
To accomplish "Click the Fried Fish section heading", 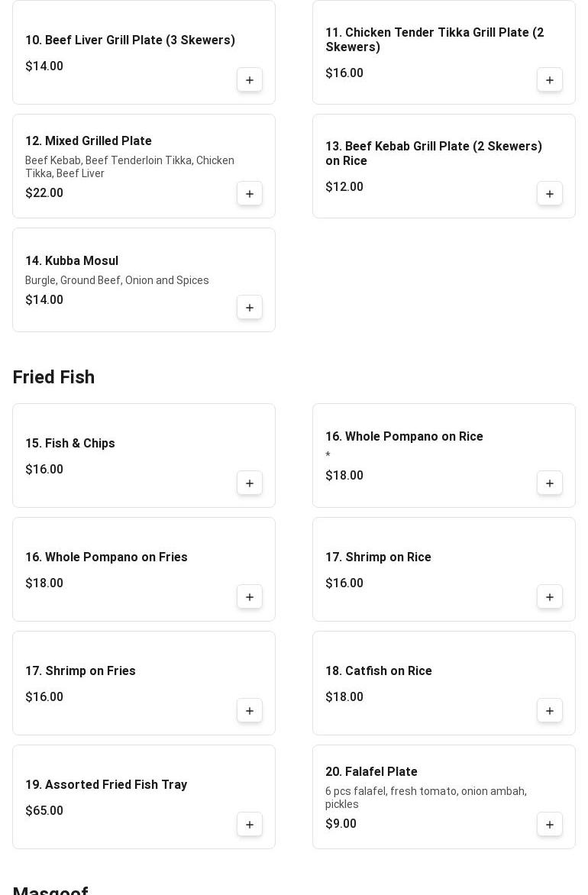I will coord(53,377).
